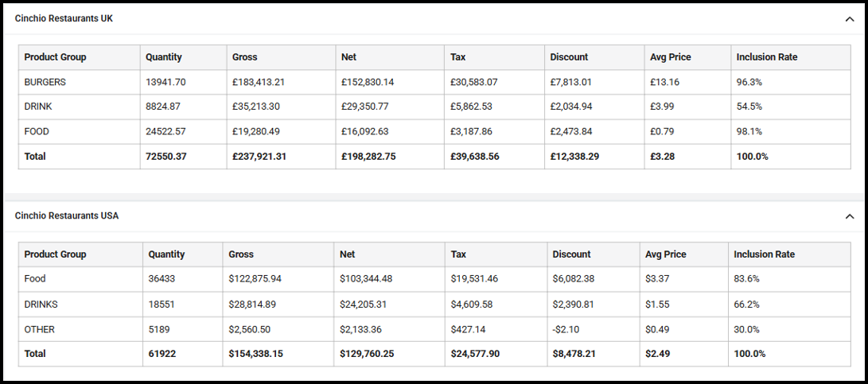Viewport: 868px width, 384px height.
Task: Select the DRINK row in UK table
Action: [40, 107]
